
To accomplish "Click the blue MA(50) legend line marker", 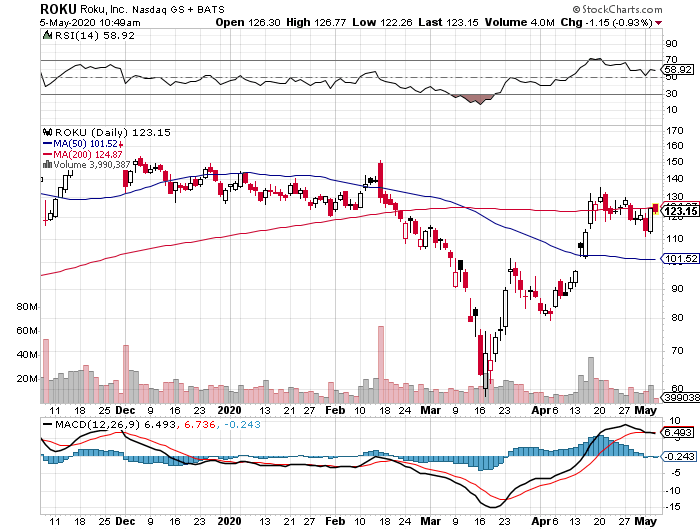I will pos(47,143).
